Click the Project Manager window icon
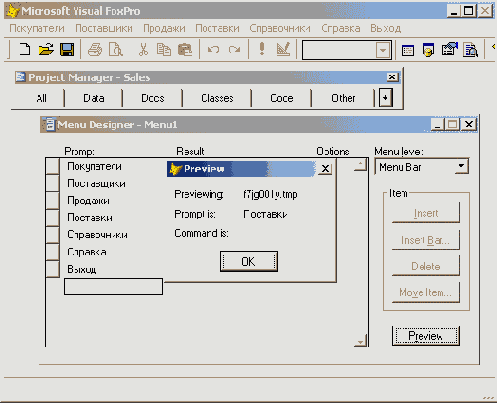Viewport: 497px width, 403px height. click(x=20, y=77)
